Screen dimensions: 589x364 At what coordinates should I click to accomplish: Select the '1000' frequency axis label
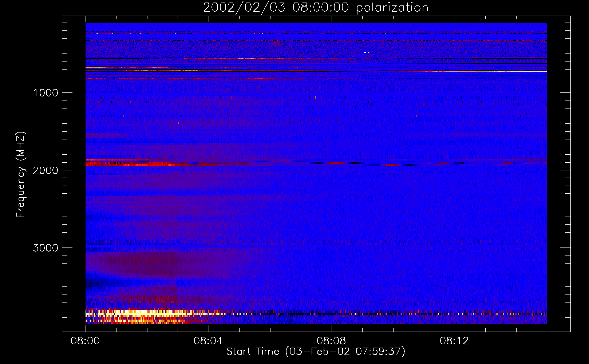[x=46, y=93]
